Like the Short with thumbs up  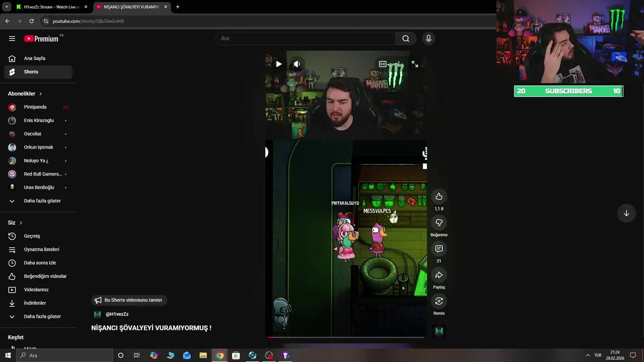pos(439,197)
